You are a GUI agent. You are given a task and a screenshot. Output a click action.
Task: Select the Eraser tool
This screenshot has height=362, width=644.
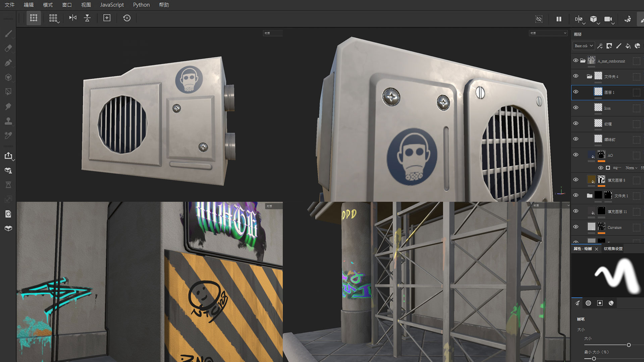[x=8, y=48]
